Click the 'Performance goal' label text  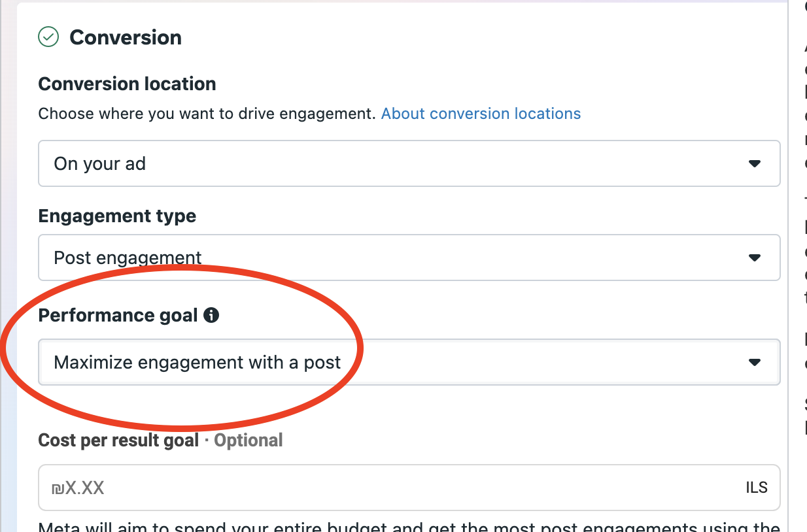tap(118, 316)
